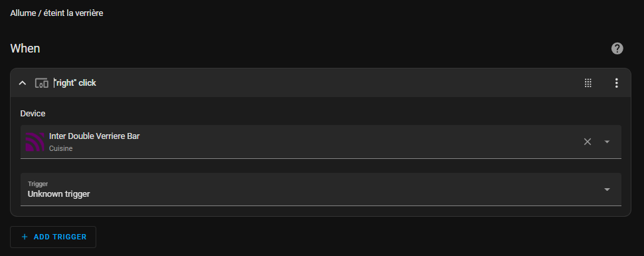This screenshot has height=256, width=644.
Task: Click the device trigger type icon
Action: pos(41,83)
